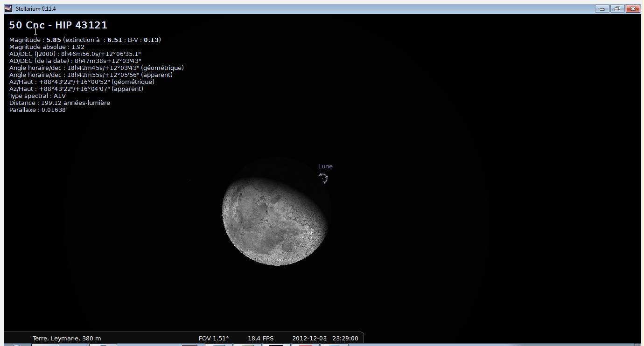Screen dimensions: 644x346
Task: Restore down the Stellarium window
Action: coord(617,9)
